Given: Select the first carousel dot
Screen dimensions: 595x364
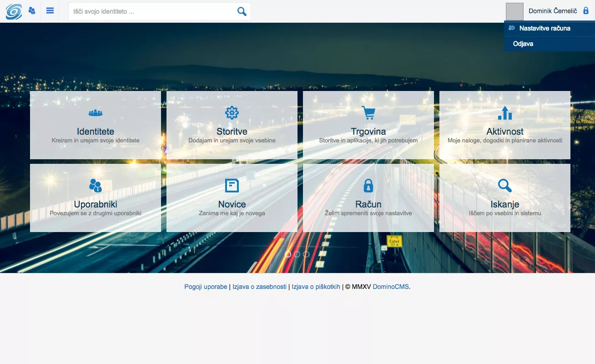Looking at the screenshot, I should coord(288,254).
